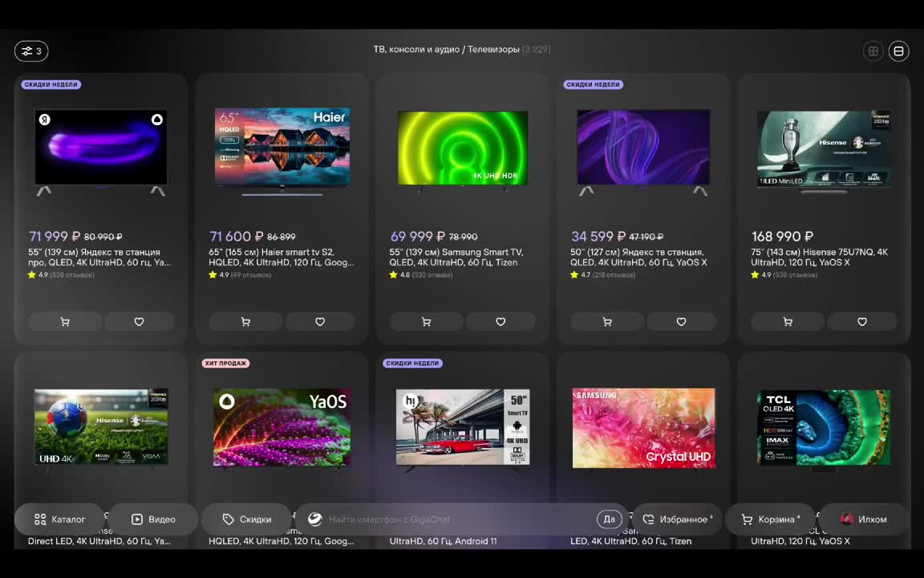Open the Hisense UHD 4K soccer image

tap(101, 428)
